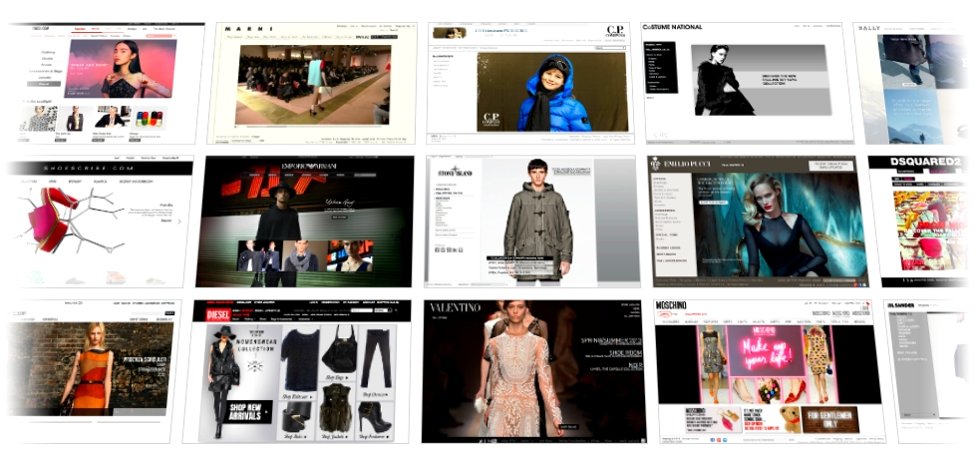This screenshot has height=468, width=980.
Task: Click the red high-heel shoe on shoescribe
Action: pos(53,222)
